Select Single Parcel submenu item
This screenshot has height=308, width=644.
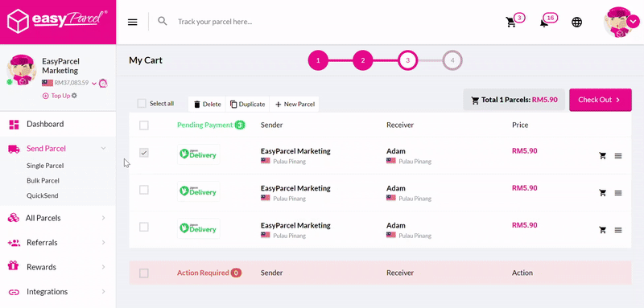coord(45,166)
